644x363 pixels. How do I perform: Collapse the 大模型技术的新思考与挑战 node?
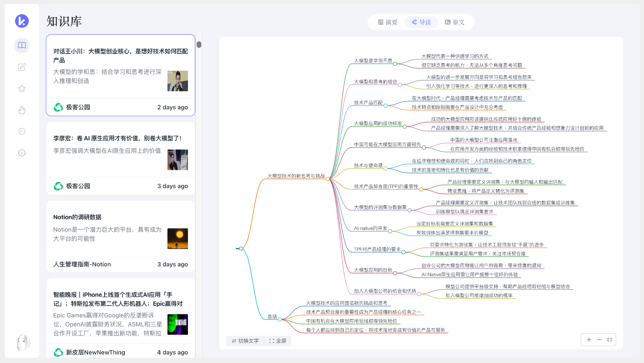click(328, 179)
